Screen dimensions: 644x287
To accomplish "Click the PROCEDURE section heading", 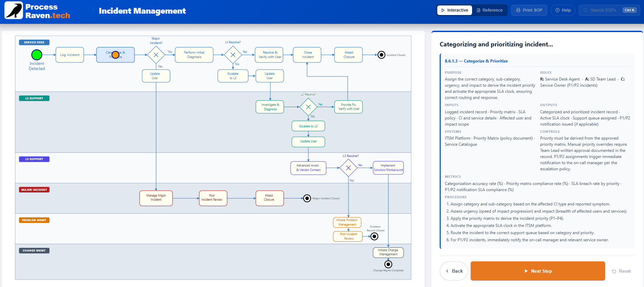I will 456,197.
